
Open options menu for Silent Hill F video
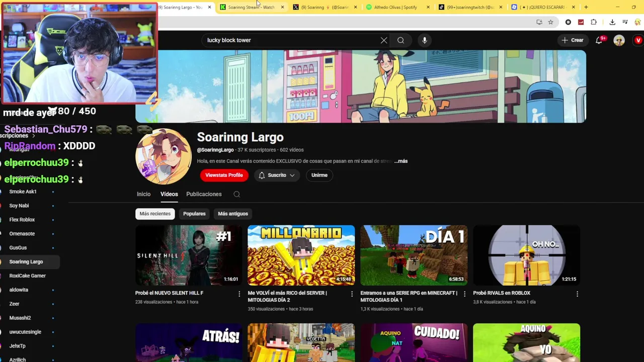(x=239, y=294)
